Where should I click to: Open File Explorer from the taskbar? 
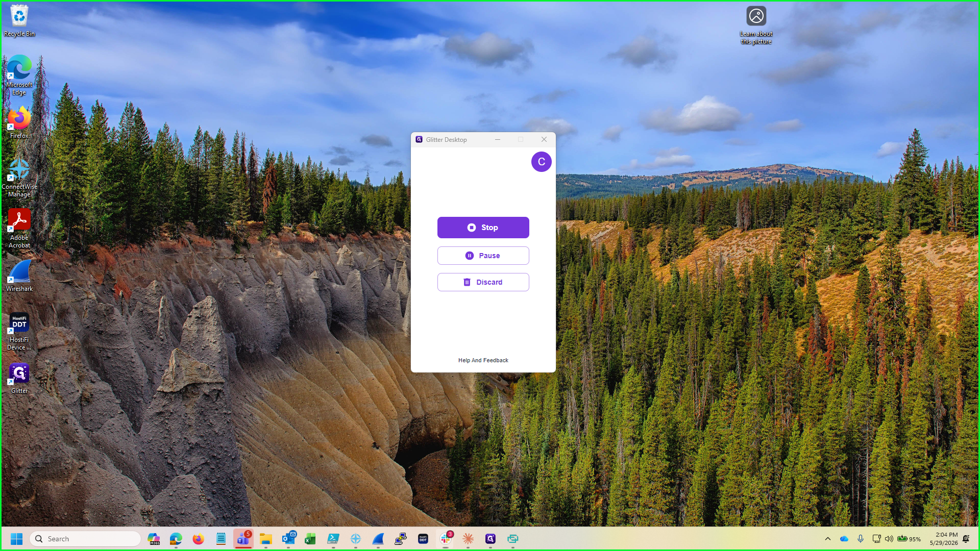[x=266, y=539]
